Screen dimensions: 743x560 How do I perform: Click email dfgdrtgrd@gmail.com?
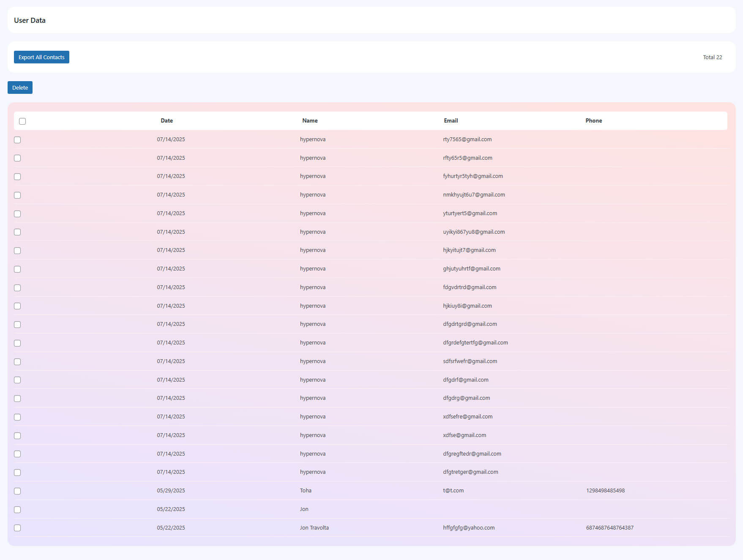click(470, 324)
